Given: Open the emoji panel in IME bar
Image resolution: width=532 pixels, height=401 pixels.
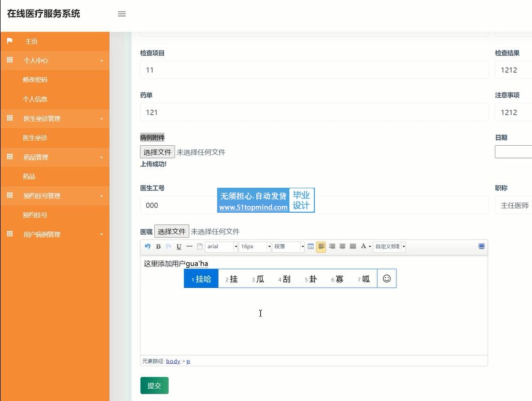Looking at the screenshot, I should click(x=387, y=279).
